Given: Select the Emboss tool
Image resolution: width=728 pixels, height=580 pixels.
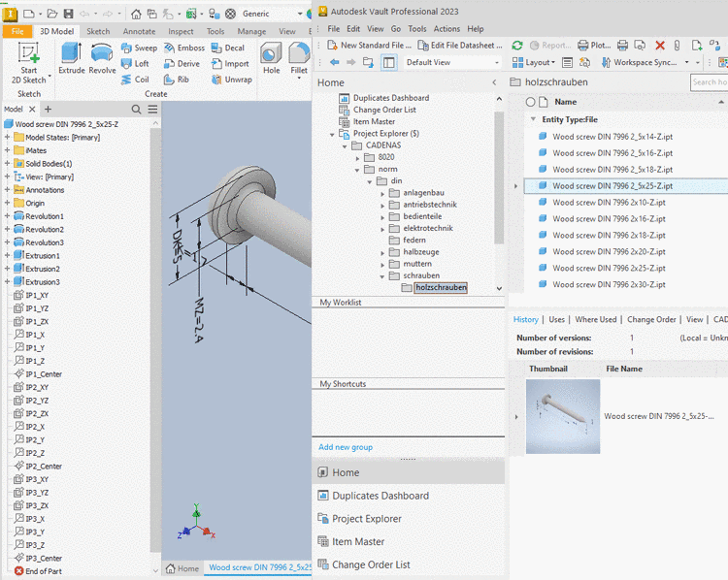Looking at the screenshot, I should click(x=183, y=48).
